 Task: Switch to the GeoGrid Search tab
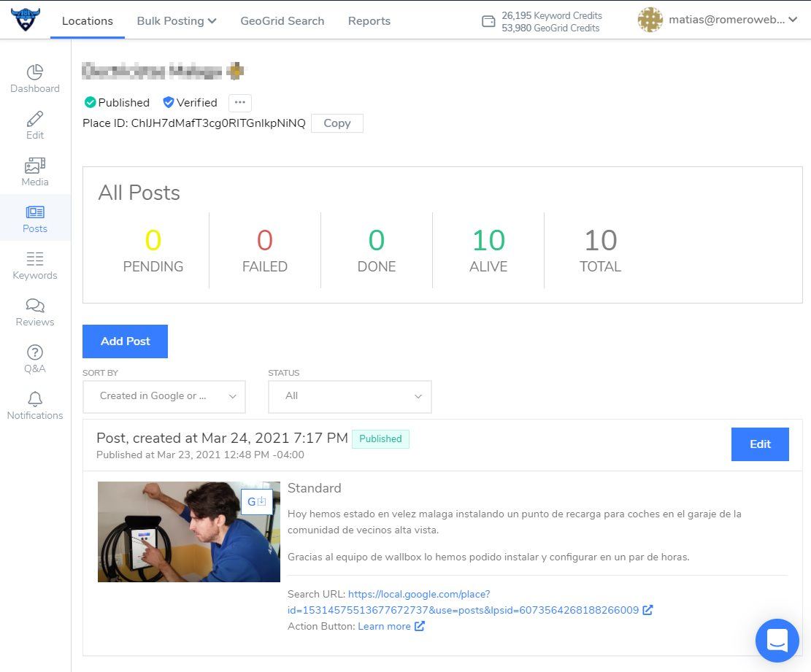[282, 21]
